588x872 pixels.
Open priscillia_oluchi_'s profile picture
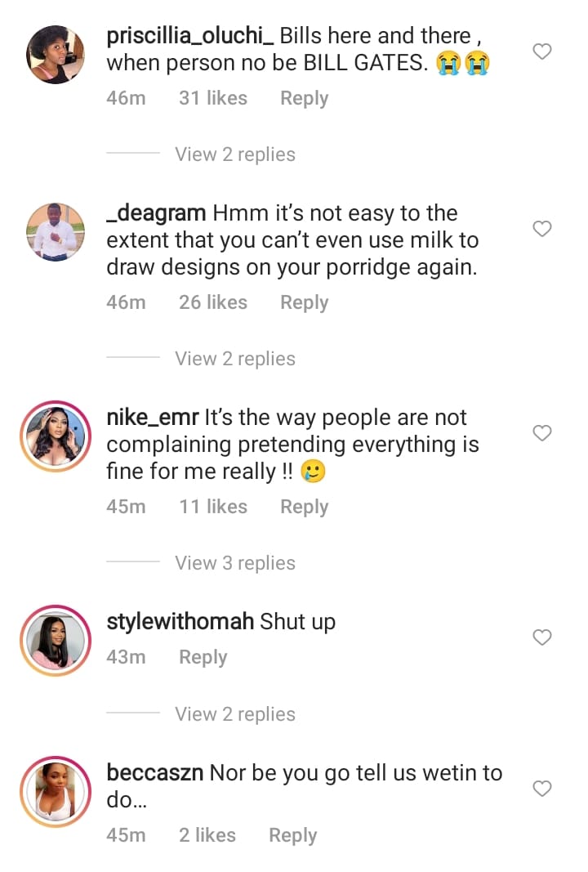[x=56, y=55]
